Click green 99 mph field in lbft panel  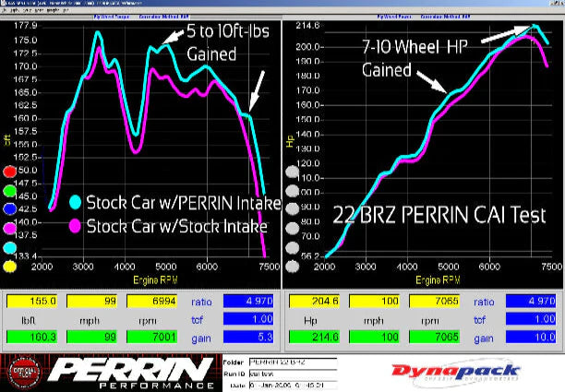(x=91, y=337)
